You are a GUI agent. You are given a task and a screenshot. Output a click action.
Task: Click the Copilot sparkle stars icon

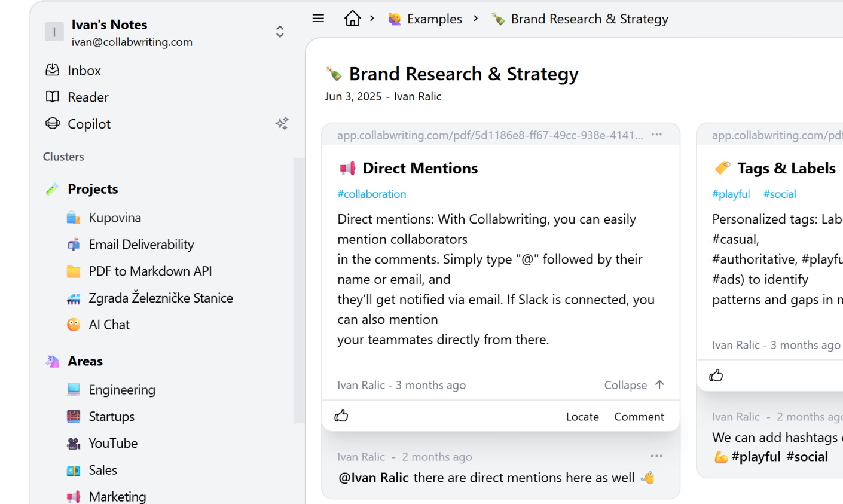282,123
